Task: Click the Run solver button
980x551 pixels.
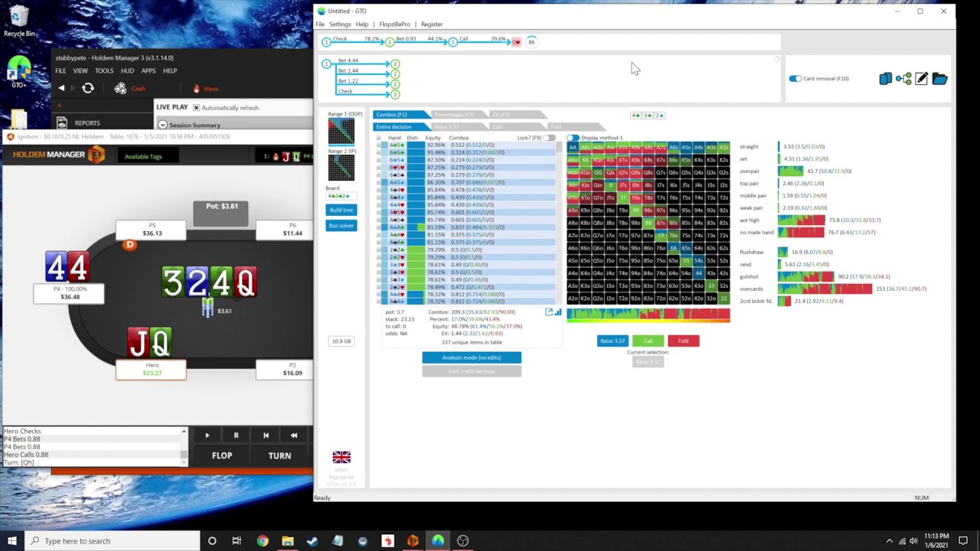Action: point(341,226)
